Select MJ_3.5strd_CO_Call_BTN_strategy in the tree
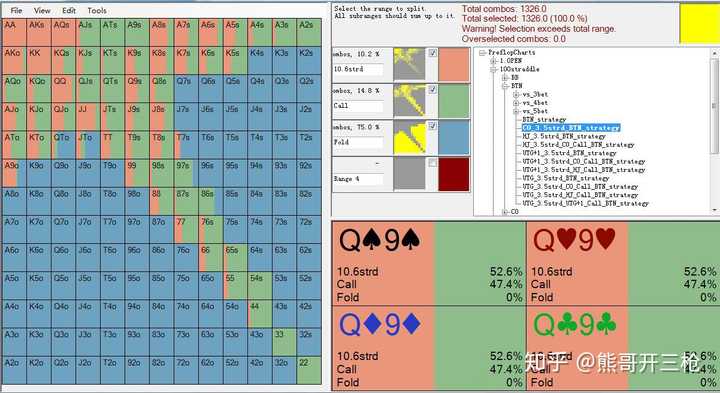Image resolution: width=720 pixels, height=393 pixels. point(578,145)
